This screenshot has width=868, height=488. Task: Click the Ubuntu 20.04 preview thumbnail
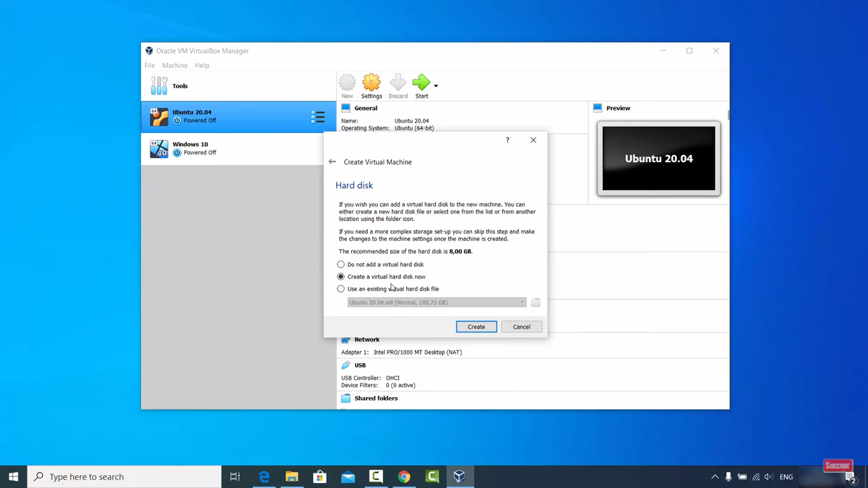click(659, 158)
